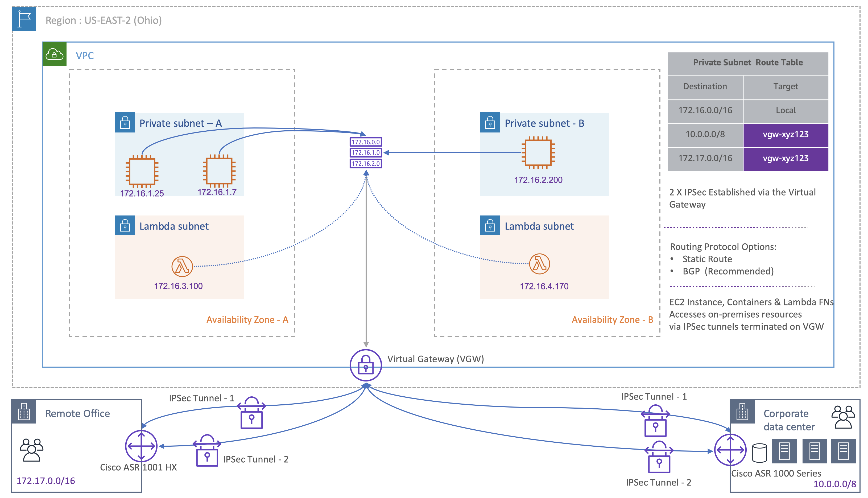Click the green VPC cloud icon
Viewport: 868px width, 498px height.
[54, 54]
